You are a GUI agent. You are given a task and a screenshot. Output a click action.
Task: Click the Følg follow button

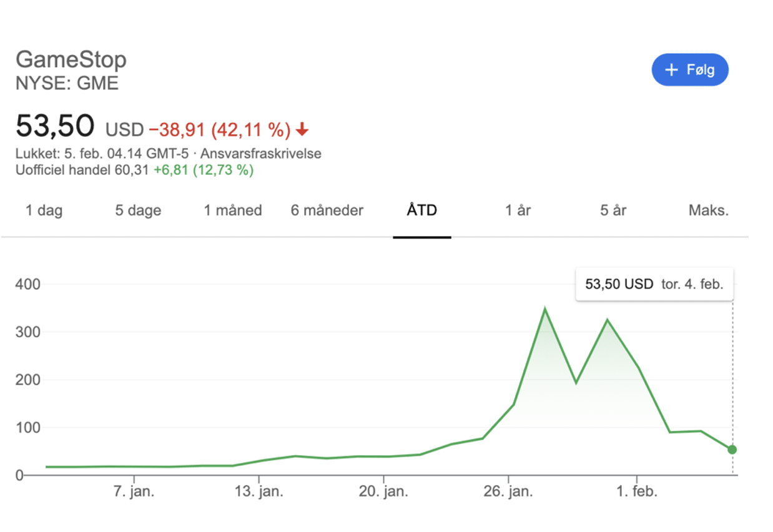(689, 69)
